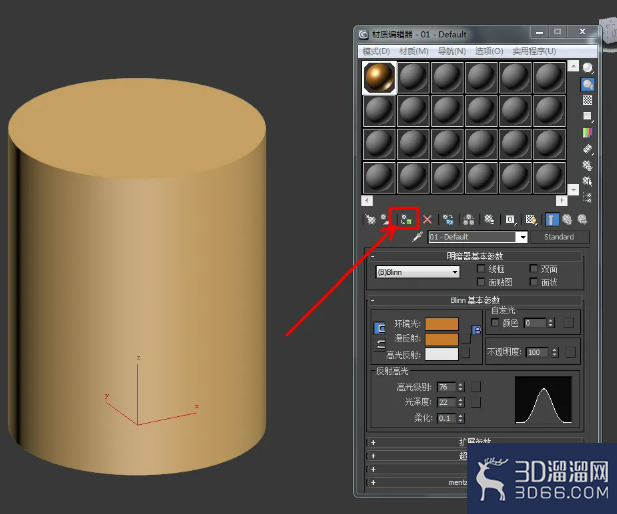
Task: Click 高光级别 spinner arrows
Action: coord(460,387)
